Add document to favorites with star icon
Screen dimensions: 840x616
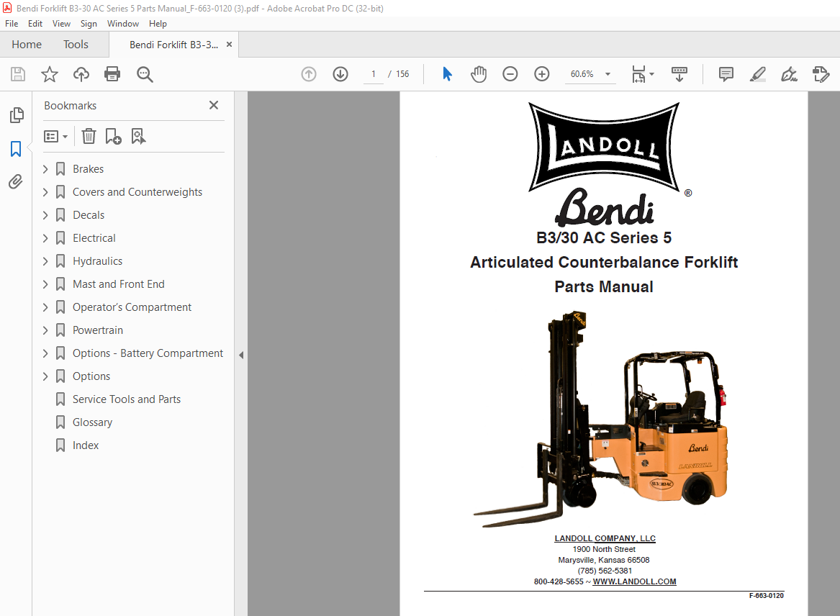49,74
